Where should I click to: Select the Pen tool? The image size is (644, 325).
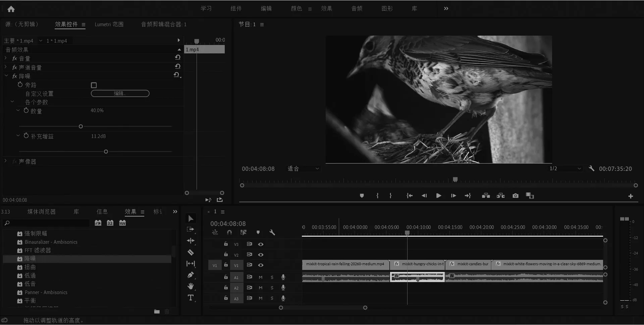click(191, 275)
